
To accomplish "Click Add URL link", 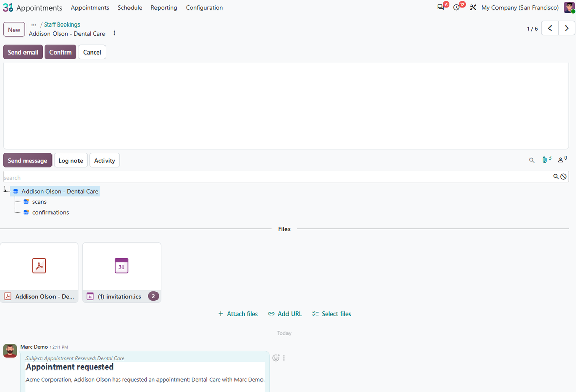I will 285,313.
